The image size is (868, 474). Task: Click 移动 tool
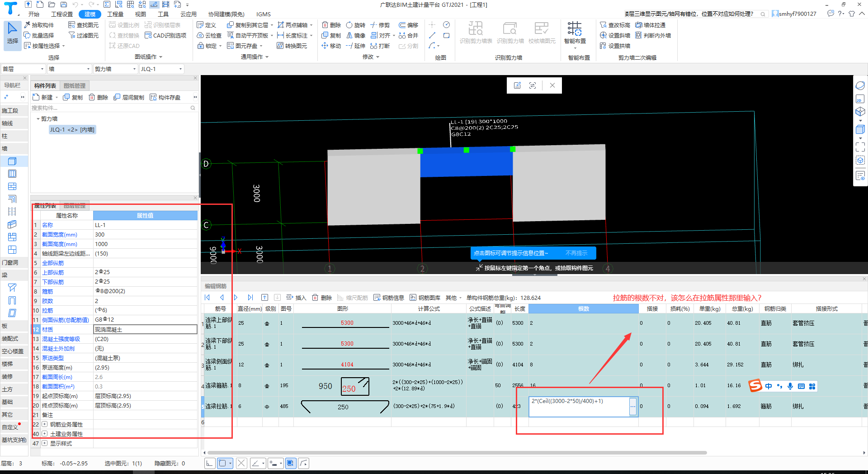[331, 46]
